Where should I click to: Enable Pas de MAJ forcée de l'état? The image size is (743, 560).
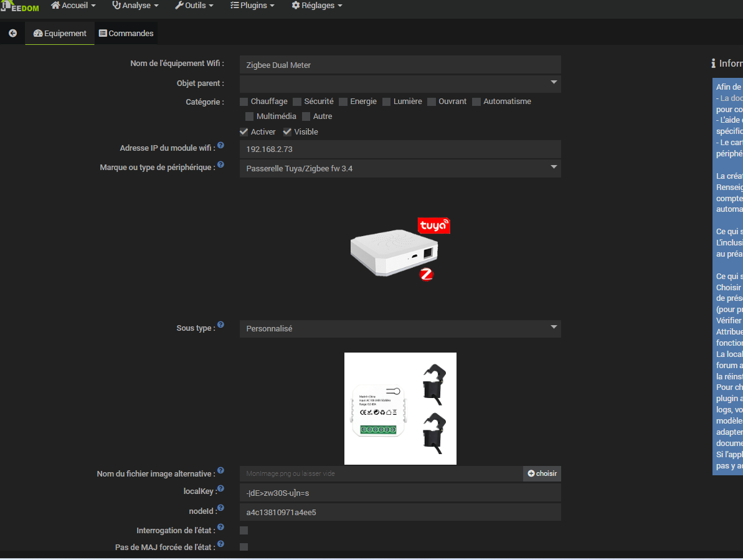pyautogui.click(x=244, y=547)
